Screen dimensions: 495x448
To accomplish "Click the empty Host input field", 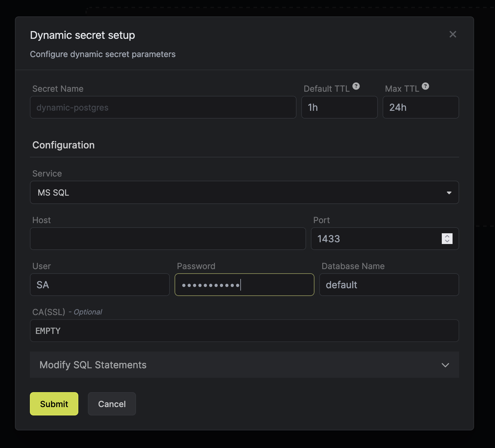I will point(168,239).
